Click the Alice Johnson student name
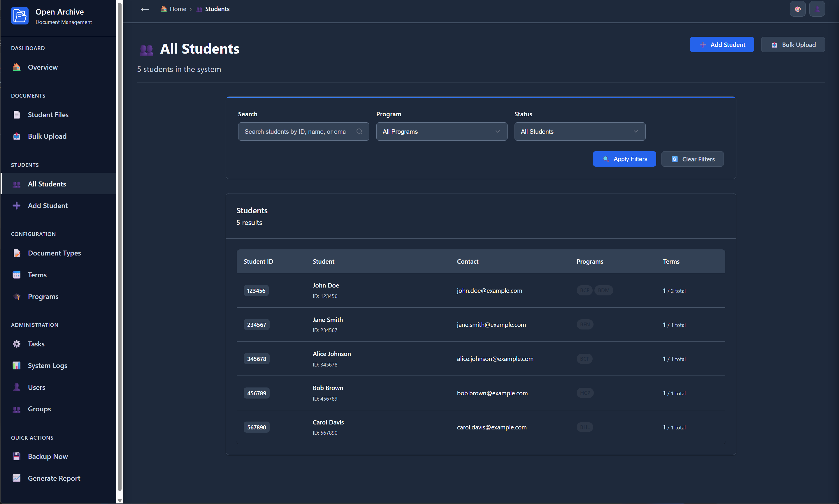This screenshot has width=839, height=504. (x=332, y=354)
